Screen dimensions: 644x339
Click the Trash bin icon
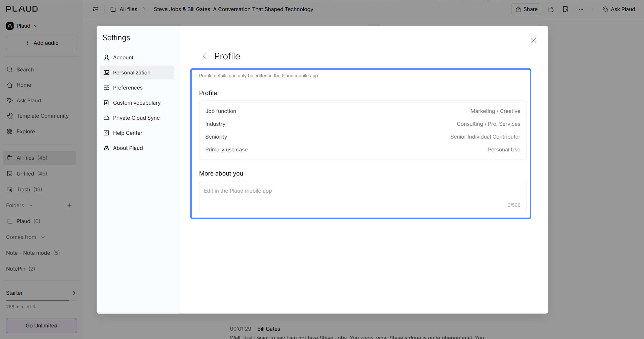tap(10, 190)
